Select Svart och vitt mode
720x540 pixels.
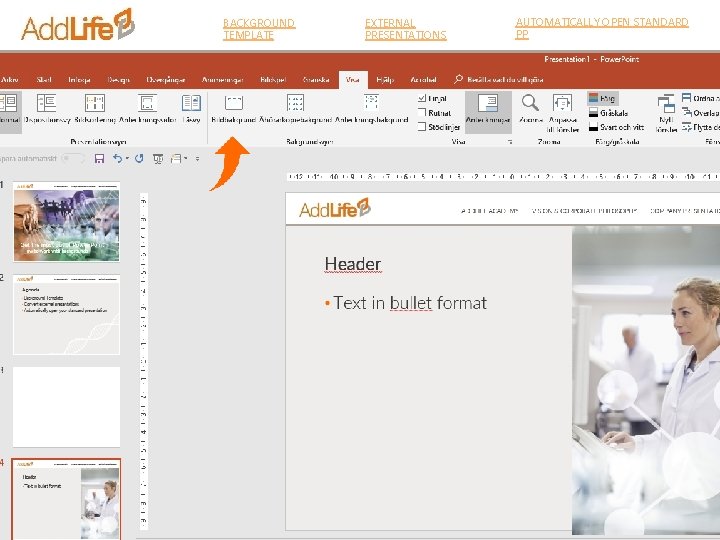tap(616, 127)
